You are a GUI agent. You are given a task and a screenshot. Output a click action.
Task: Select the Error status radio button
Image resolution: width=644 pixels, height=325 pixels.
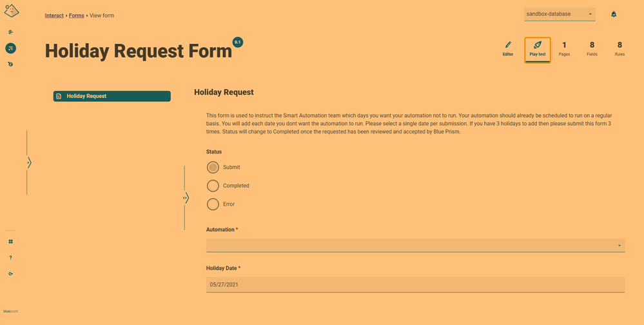point(213,204)
